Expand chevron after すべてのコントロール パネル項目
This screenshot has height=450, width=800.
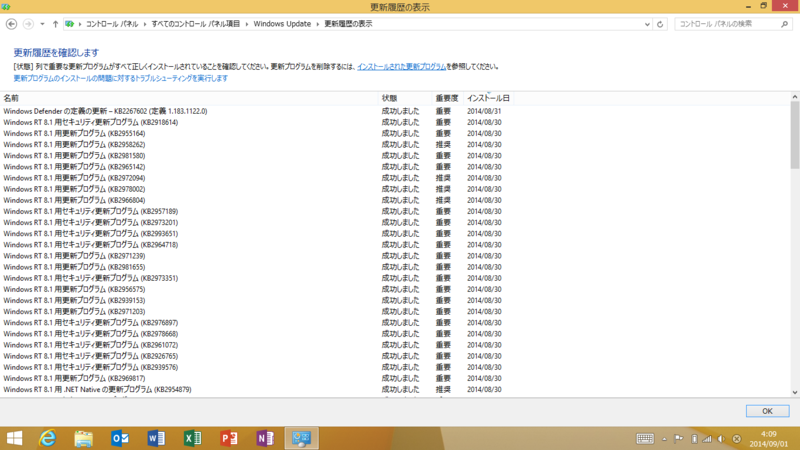(x=246, y=24)
